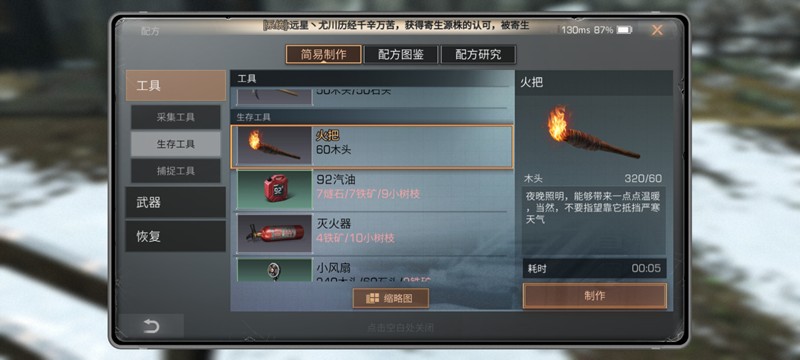
Task: Switch to the 配方图鉴 tab
Action: (401, 55)
